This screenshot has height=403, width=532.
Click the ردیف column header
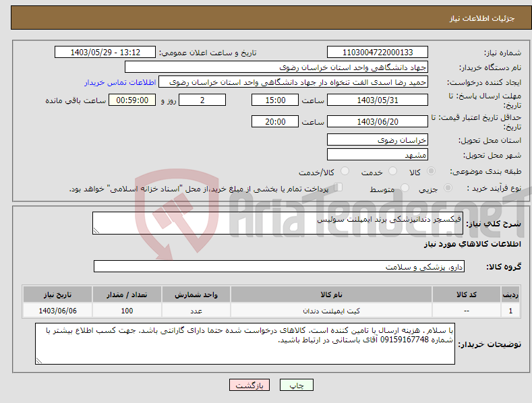tap(510, 294)
